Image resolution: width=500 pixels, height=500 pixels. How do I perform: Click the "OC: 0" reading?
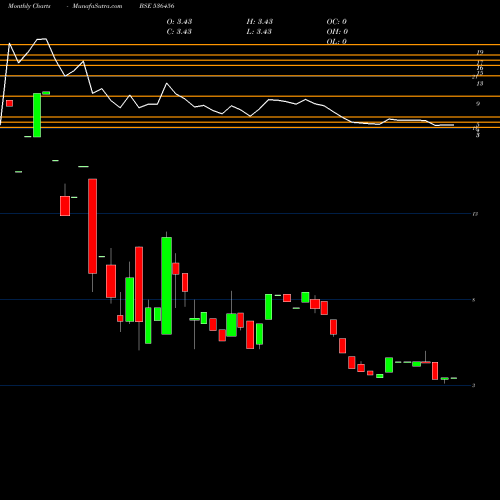pos(337,22)
